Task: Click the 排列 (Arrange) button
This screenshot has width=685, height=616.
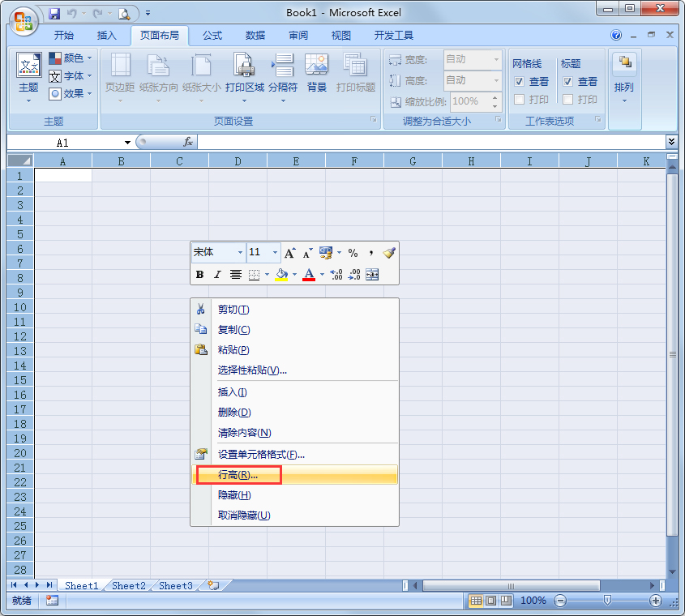Action: coord(624,73)
